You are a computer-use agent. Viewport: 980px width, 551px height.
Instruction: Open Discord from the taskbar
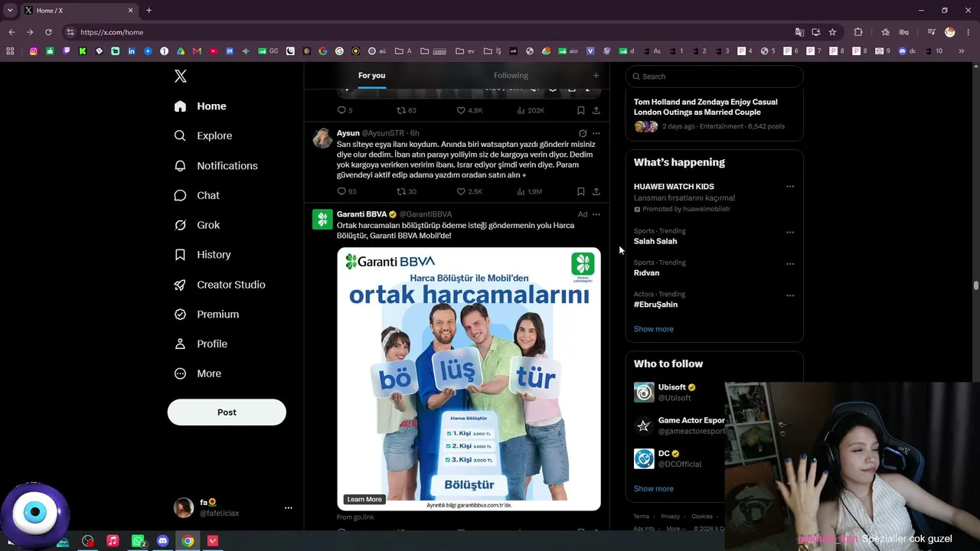[x=162, y=541]
